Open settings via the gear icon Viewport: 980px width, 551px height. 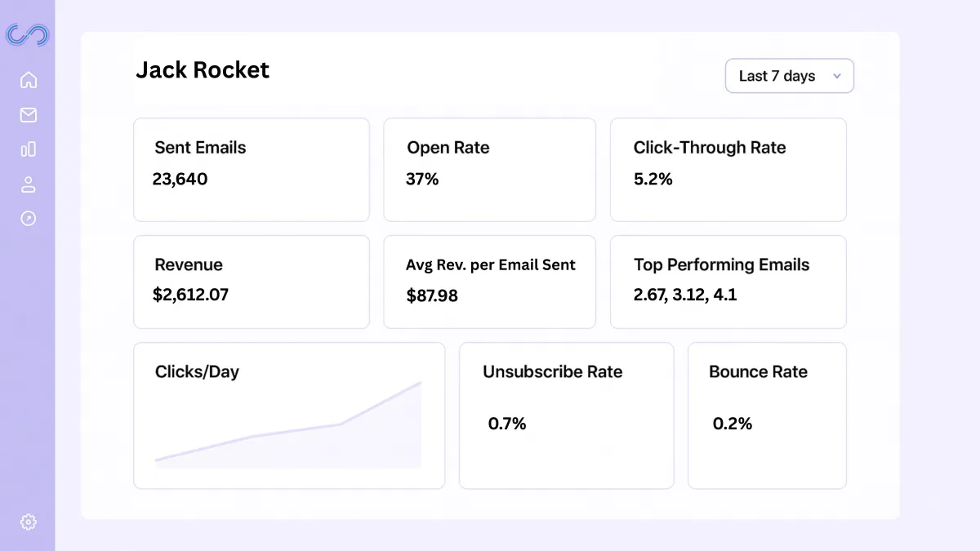click(x=29, y=522)
